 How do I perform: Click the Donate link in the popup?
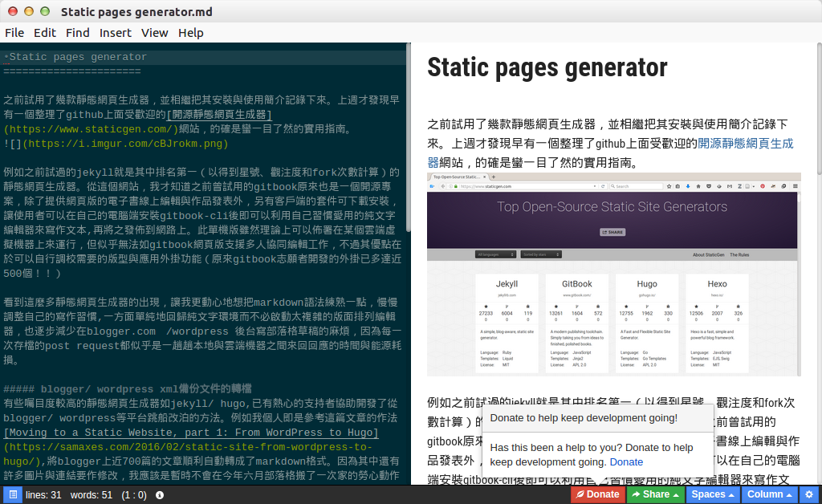click(x=626, y=461)
